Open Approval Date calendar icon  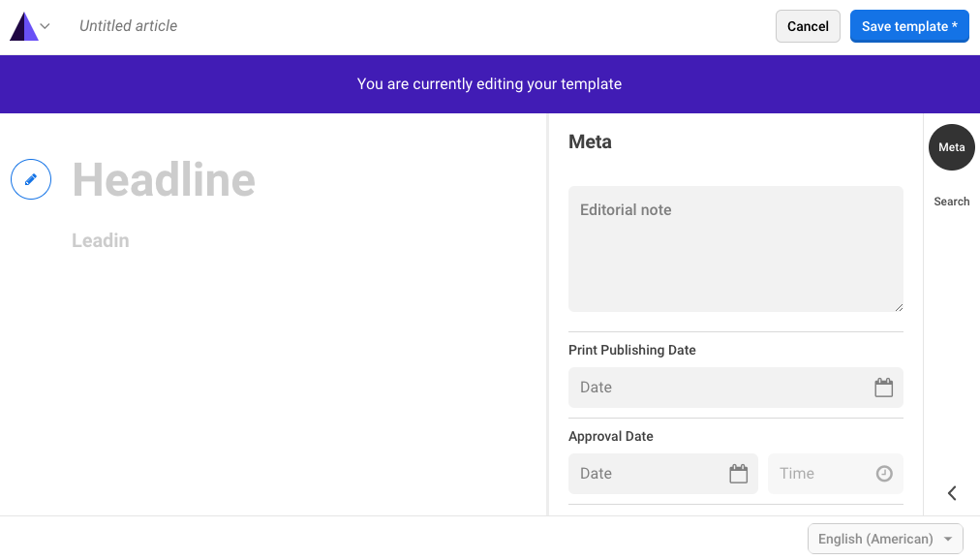(738, 474)
